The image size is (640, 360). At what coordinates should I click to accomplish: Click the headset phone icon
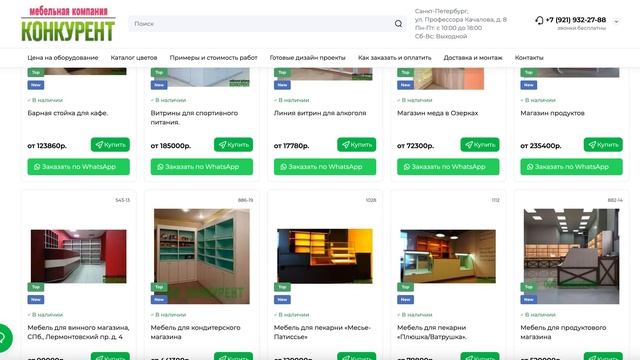[539, 20]
